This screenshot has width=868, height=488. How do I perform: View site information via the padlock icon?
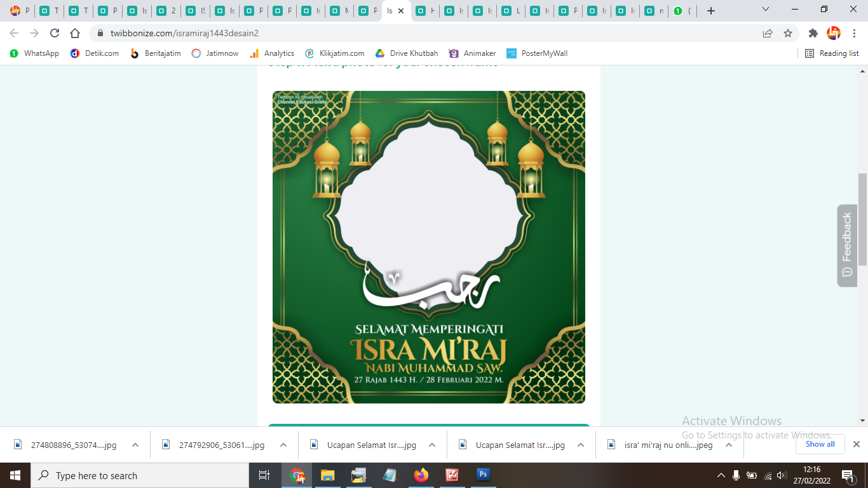(100, 33)
